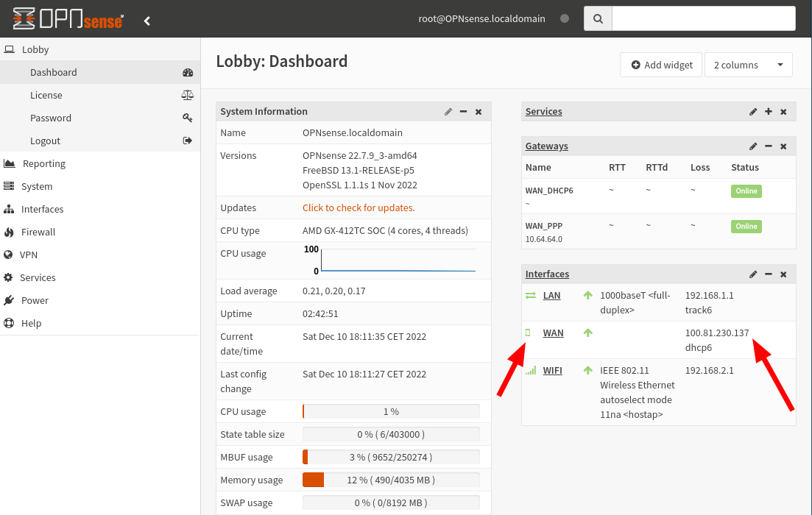Click the CPU usage 1 % bar
Image resolution: width=812 pixels, height=515 pixels.
[x=391, y=411]
